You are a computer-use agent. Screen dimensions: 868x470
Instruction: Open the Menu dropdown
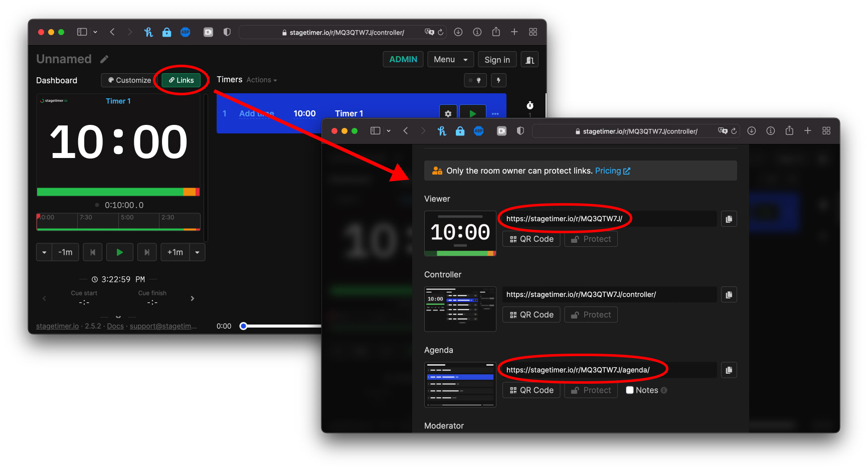point(450,59)
